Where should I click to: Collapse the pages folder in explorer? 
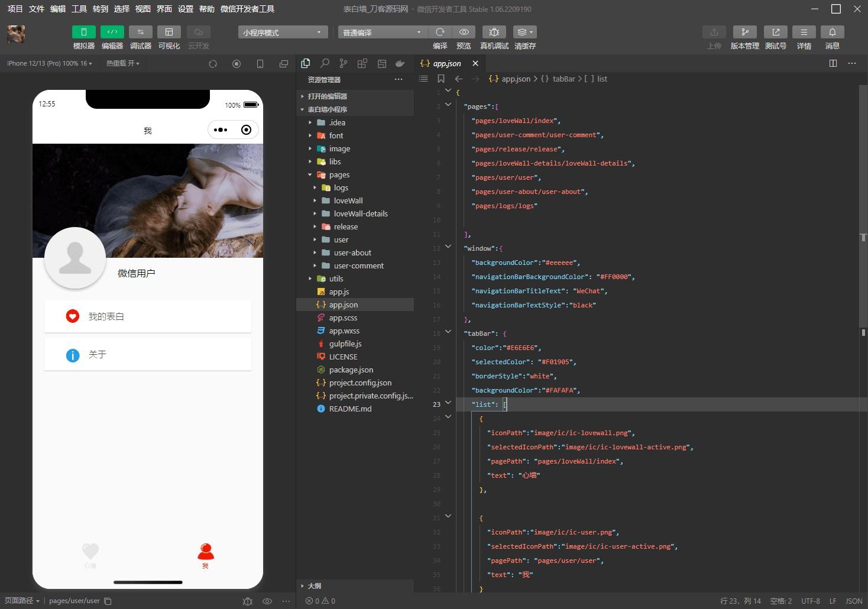click(x=339, y=174)
